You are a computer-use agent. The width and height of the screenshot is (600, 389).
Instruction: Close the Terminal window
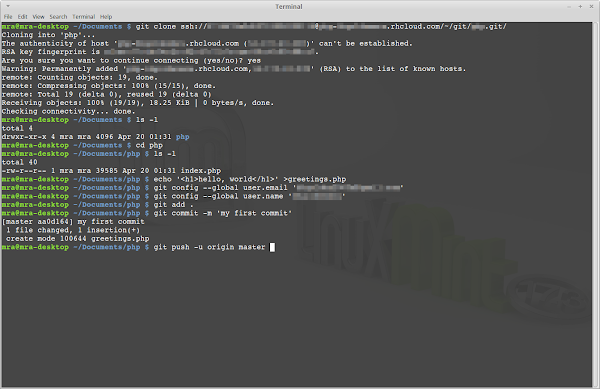591,7
